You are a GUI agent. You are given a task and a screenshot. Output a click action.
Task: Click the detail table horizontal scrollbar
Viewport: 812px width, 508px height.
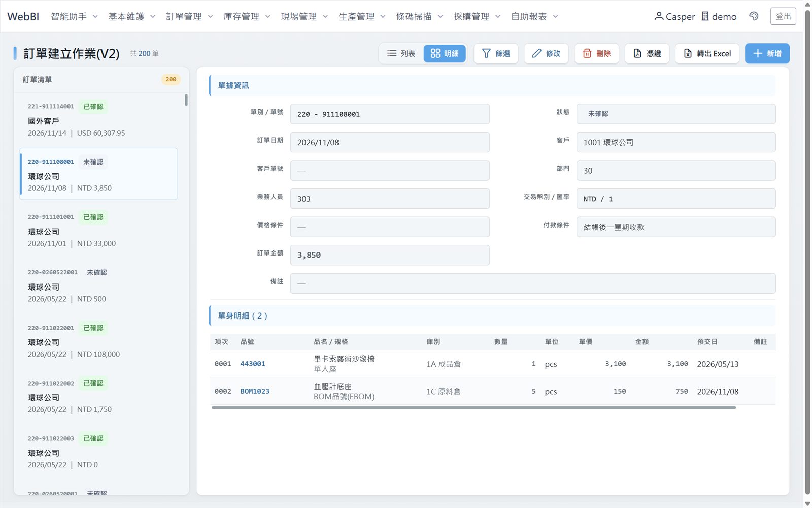click(x=473, y=407)
